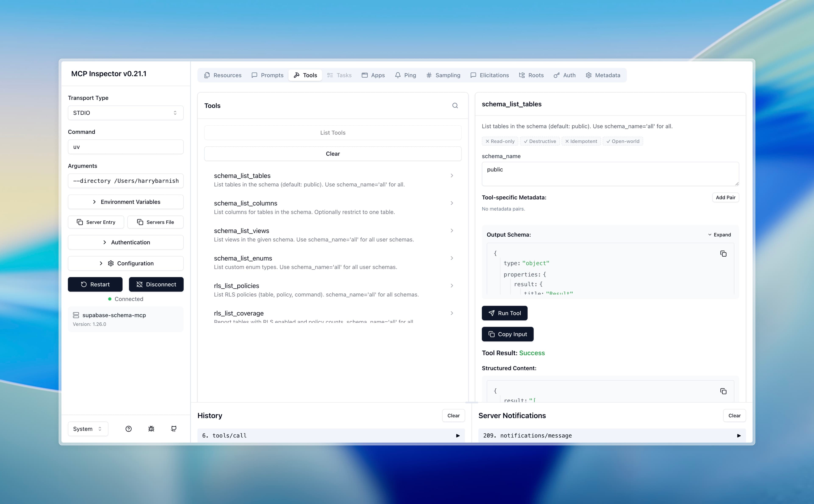Click the Servers File copy button

pos(155,222)
